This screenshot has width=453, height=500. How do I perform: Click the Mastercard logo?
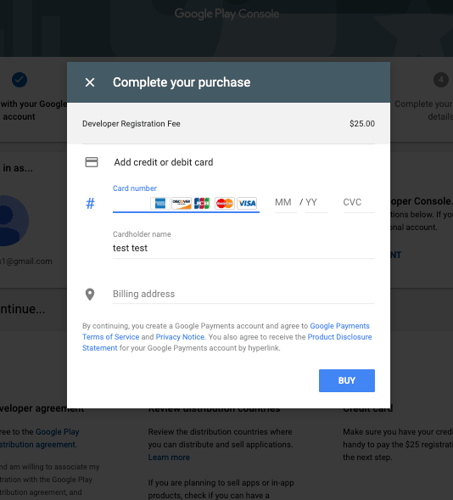(224, 203)
